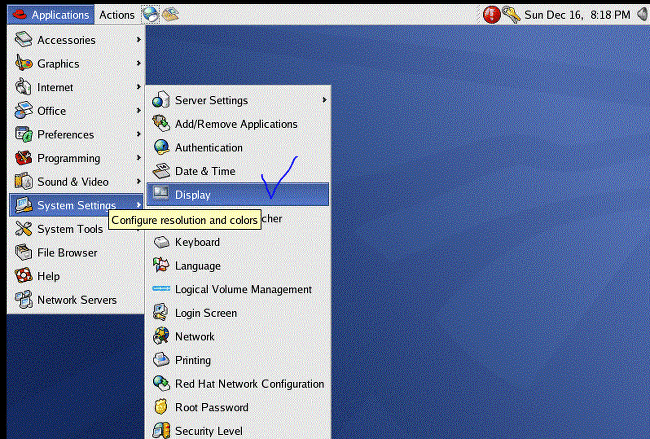Click the Programming icon
The width and height of the screenshot is (650, 439).
pyautogui.click(x=24, y=158)
